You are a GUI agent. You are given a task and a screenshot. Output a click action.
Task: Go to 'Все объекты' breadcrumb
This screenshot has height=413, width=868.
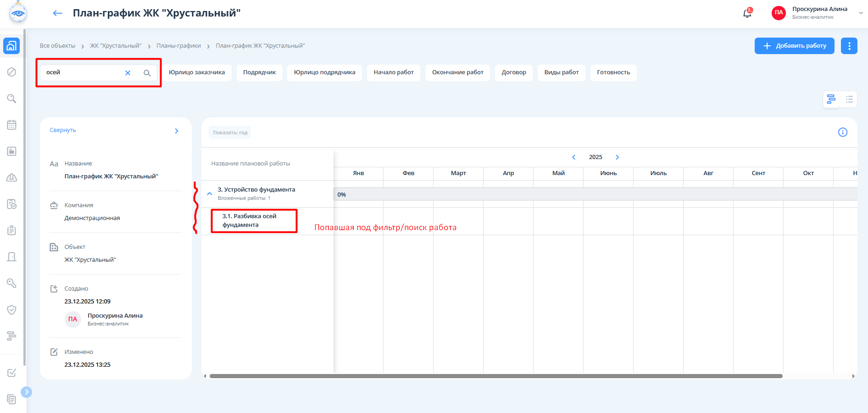[57, 46]
